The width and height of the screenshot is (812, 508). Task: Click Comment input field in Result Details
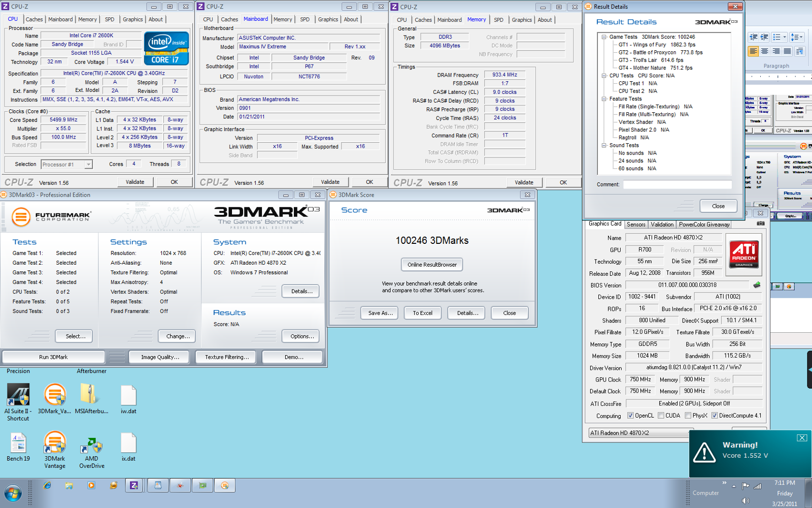pyautogui.click(x=677, y=184)
